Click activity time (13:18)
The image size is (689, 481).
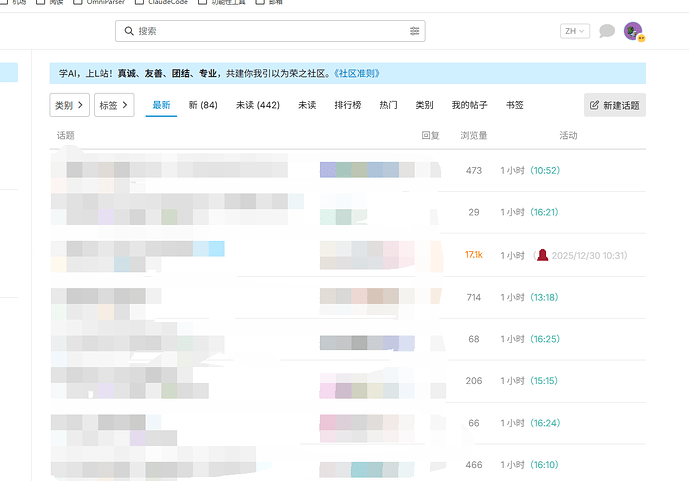pos(544,297)
